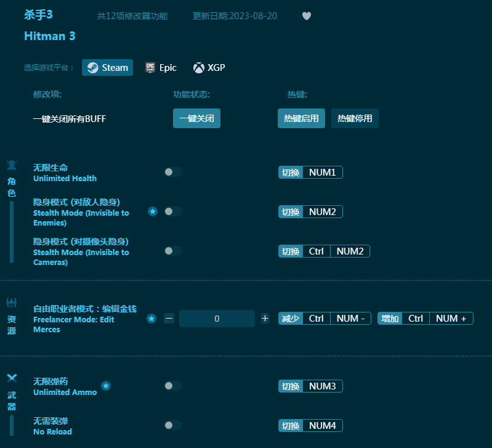Click the 更新日期:2023-08-20 text
This screenshot has height=448, width=492.
point(235,16)
